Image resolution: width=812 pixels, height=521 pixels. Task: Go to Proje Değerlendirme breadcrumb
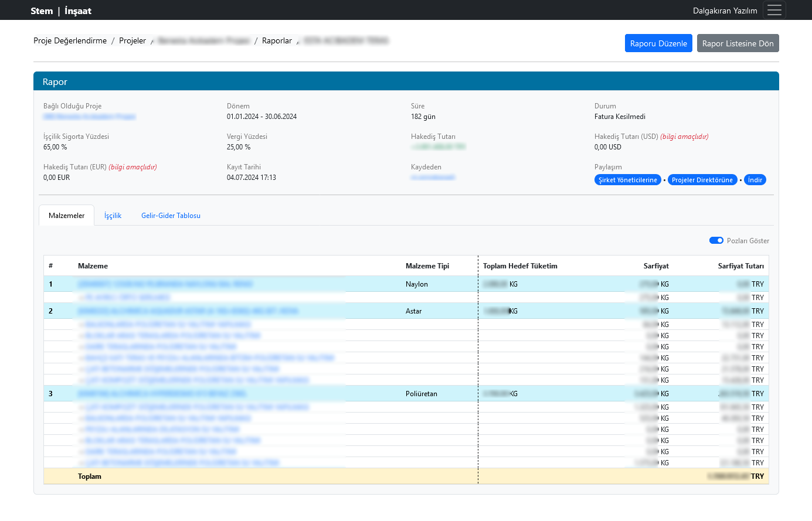point(70,40)
